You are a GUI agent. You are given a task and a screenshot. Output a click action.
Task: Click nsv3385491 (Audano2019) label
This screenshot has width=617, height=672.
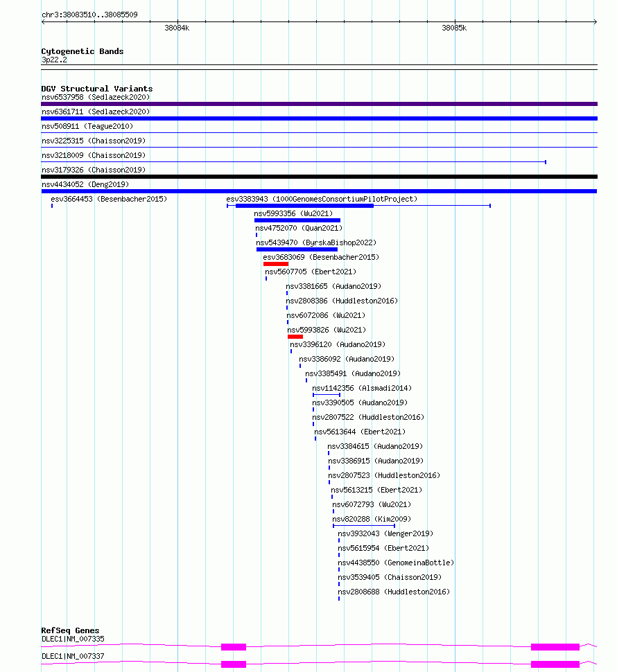[x=353, y=374]
